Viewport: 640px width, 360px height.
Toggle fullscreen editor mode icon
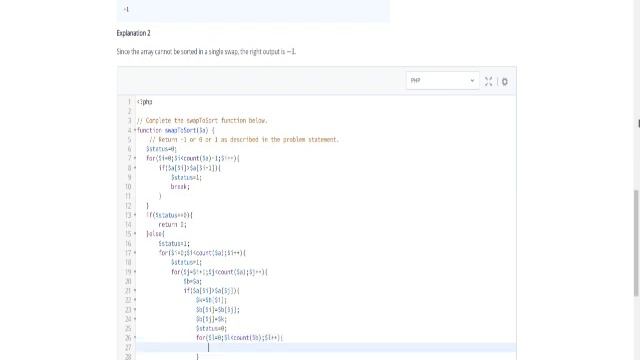click(489, 81)
